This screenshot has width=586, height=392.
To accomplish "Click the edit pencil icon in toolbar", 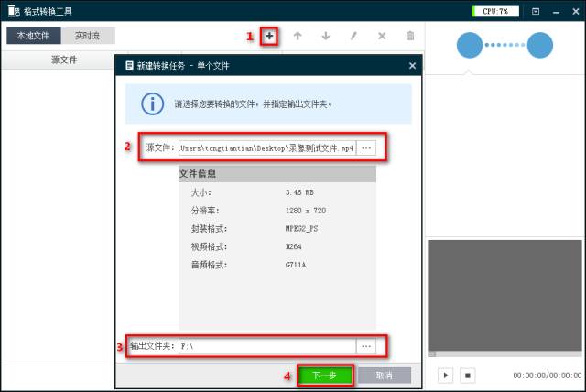I will [x=353, y=36].
